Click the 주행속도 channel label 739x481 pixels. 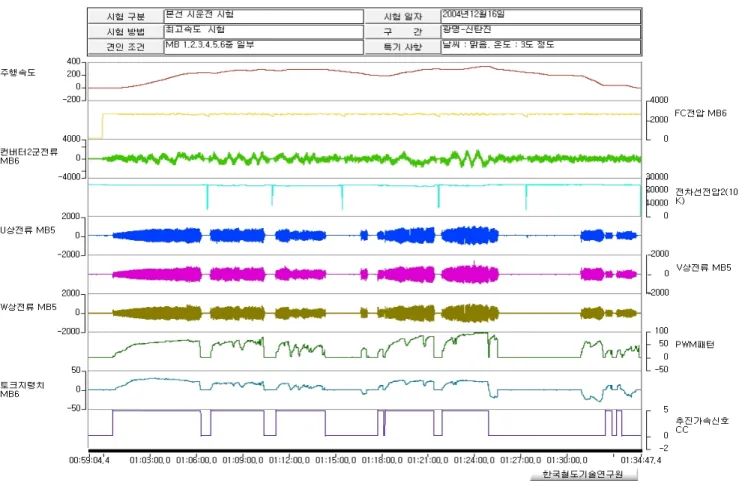[x=18, y=73]
